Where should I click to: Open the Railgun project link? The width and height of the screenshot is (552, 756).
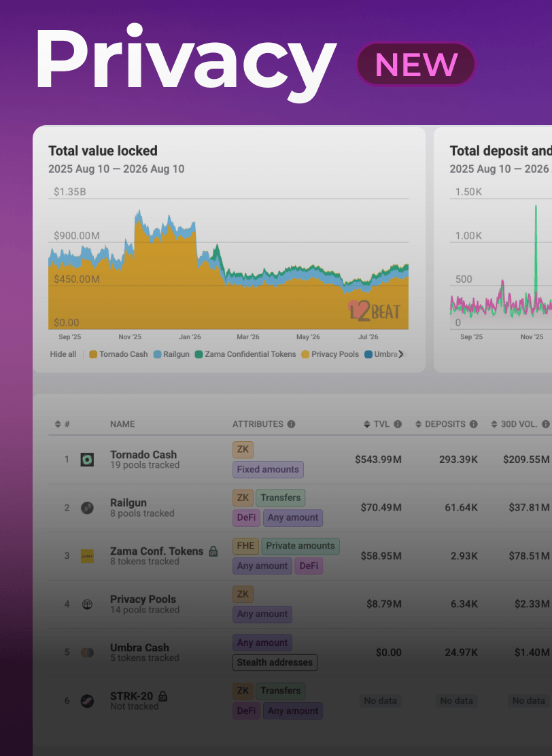[128, 503]
